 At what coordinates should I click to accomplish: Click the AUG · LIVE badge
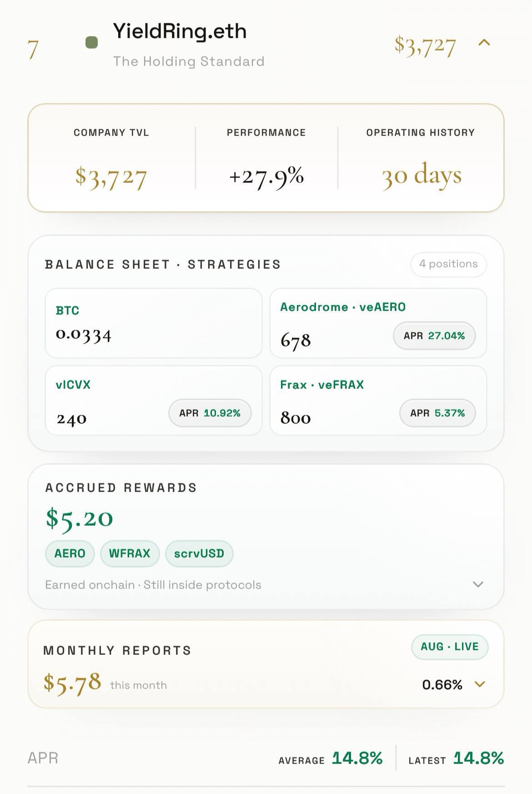pyautogui.click(x=450, y=647)
